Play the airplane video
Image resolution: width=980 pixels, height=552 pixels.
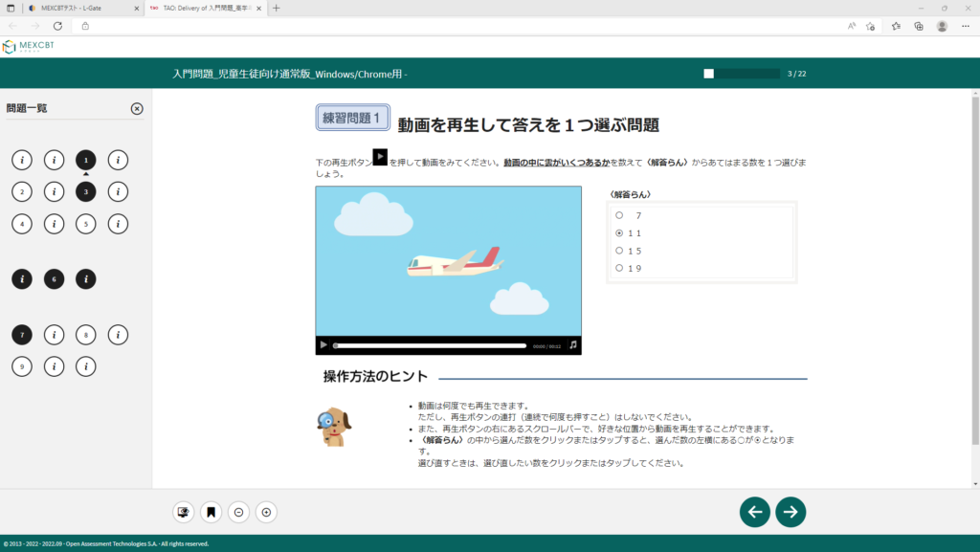point(323,344)
